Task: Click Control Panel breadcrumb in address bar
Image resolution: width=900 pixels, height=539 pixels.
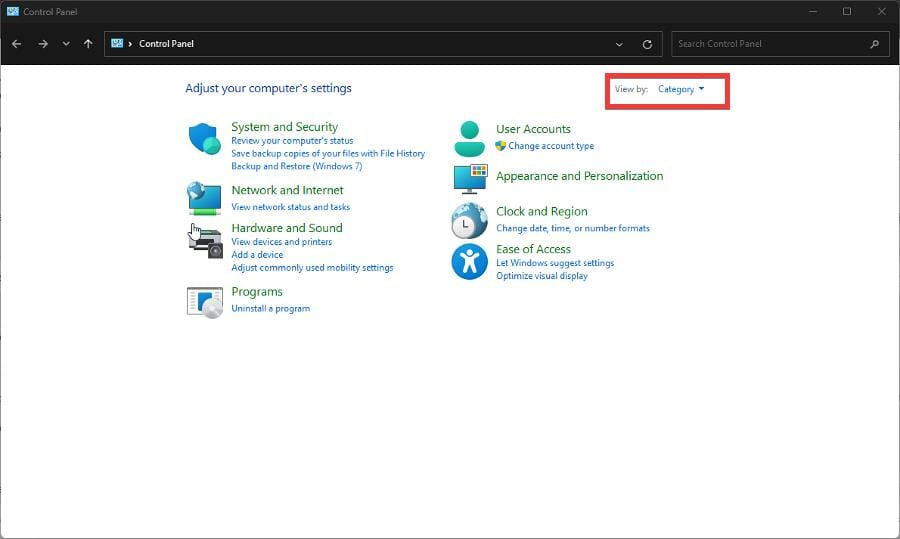Action: 166,44
